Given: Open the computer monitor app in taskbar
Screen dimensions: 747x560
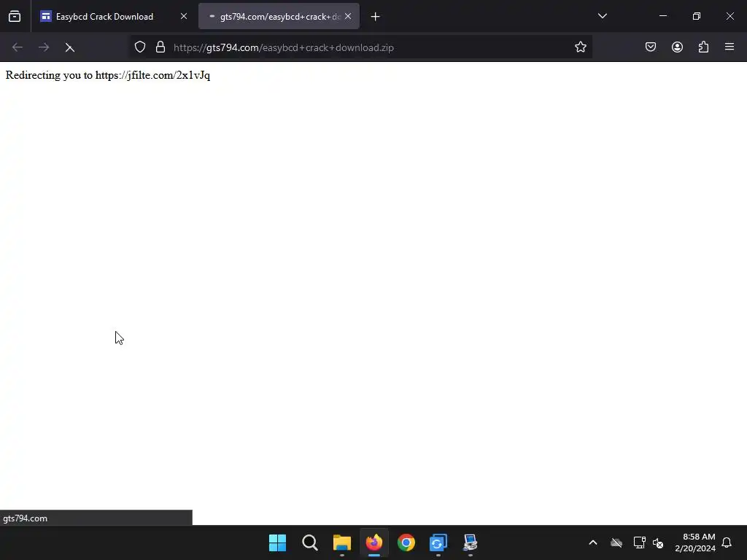Looking at the screenshot, I should pyautogui.click(x=471, y=542).
